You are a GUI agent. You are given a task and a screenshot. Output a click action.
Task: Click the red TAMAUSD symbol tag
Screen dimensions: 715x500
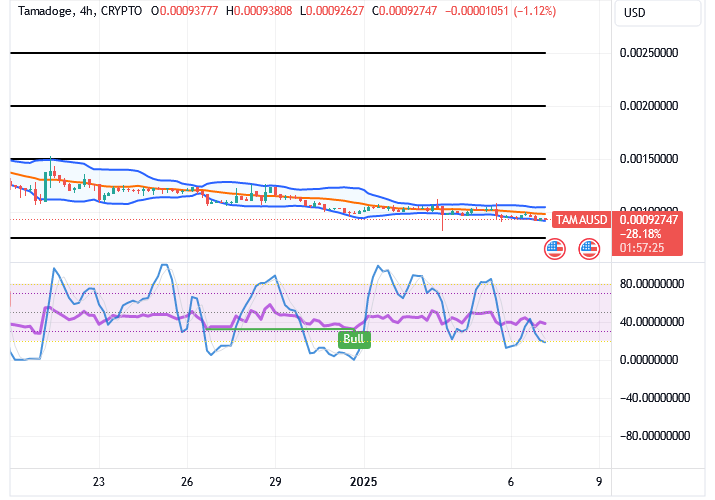point(581,219)
